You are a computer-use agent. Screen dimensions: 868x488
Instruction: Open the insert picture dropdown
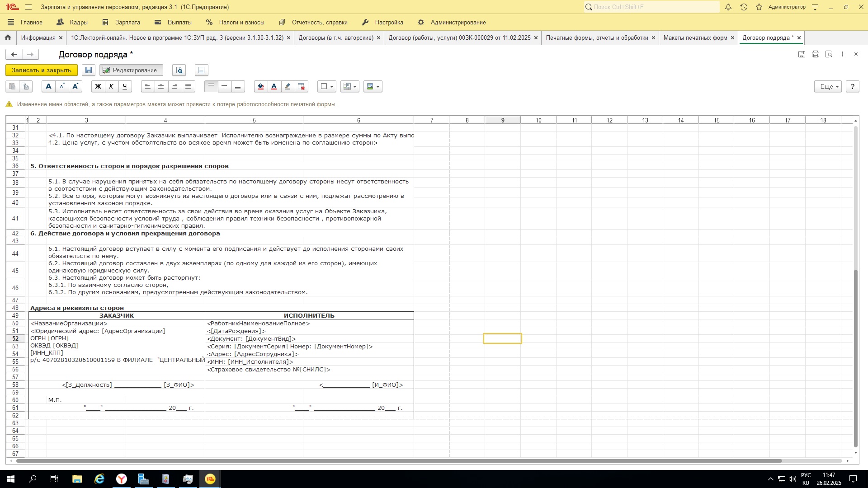pyautogui.click(x=373, y=86)
